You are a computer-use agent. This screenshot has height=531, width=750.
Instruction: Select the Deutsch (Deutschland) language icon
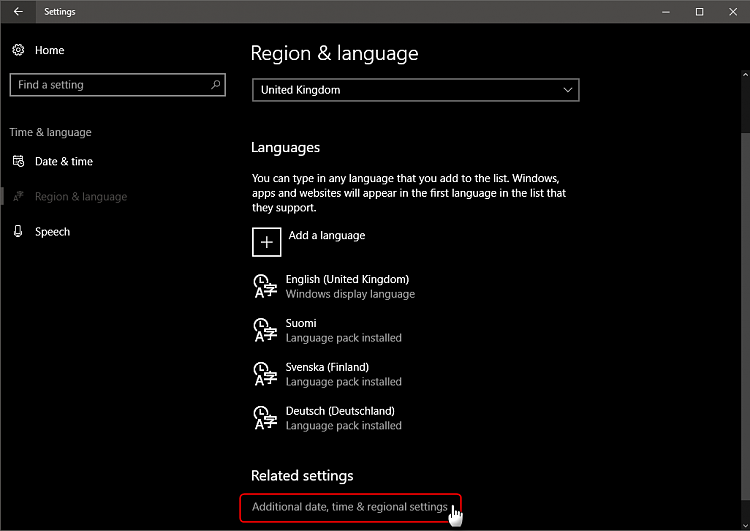tap(265, 418)
